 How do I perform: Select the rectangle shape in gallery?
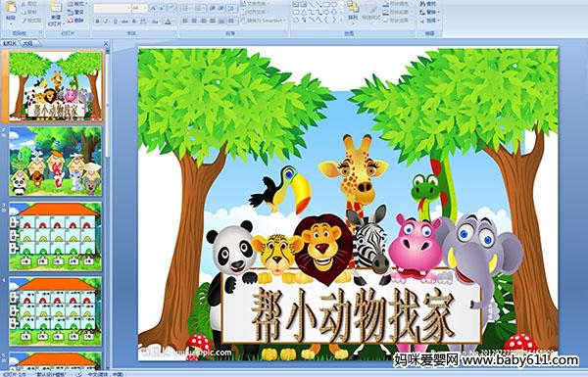tap(327, 5)
